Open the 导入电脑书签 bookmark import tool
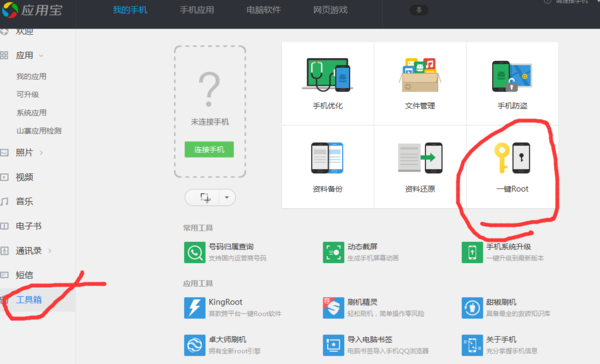 376,345
